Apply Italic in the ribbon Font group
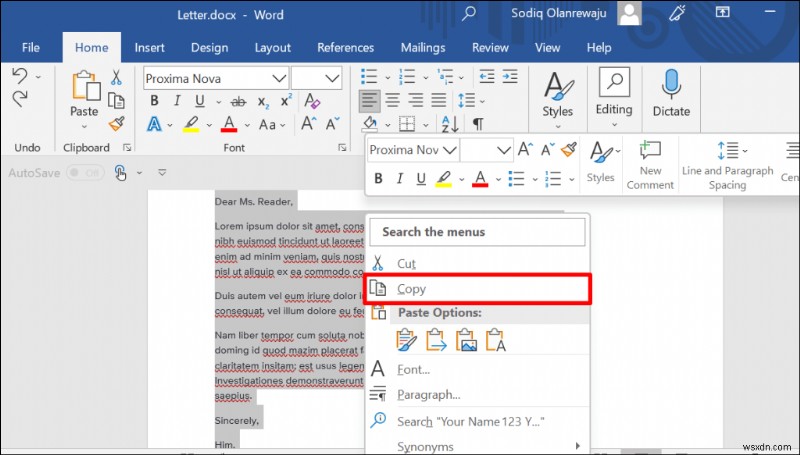Screen dimensions: 800x455 click(x=177, y=101)
